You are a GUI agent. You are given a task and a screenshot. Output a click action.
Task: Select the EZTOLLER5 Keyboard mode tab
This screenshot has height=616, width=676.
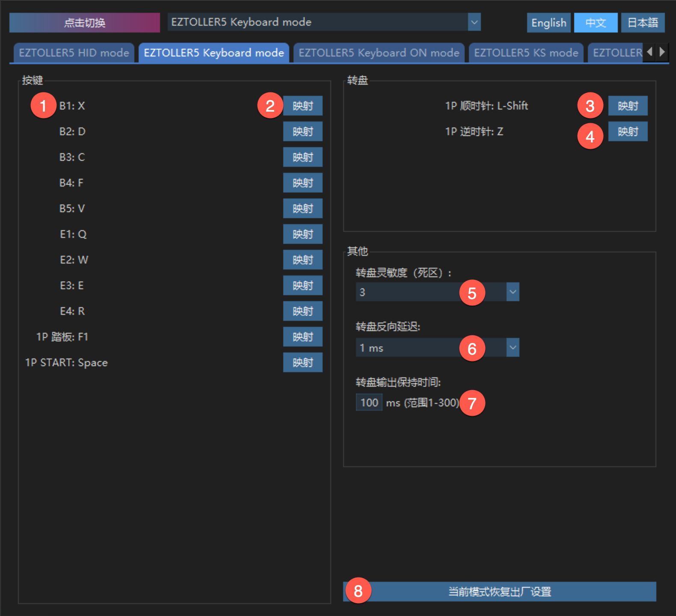coord(214,53)
